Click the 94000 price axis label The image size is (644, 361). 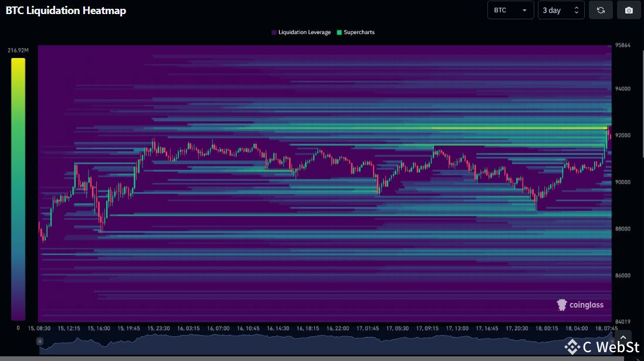(623, 89)
